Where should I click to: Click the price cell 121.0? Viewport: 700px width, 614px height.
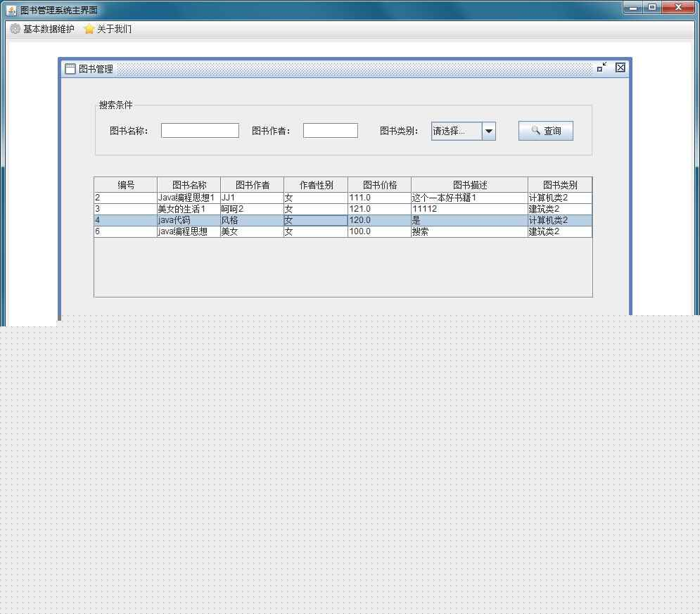[379, 209]
